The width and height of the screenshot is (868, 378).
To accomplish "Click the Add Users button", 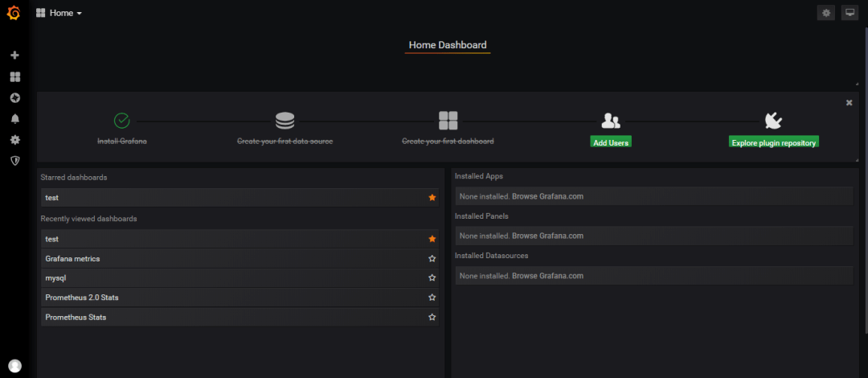I will pos(611,142).
